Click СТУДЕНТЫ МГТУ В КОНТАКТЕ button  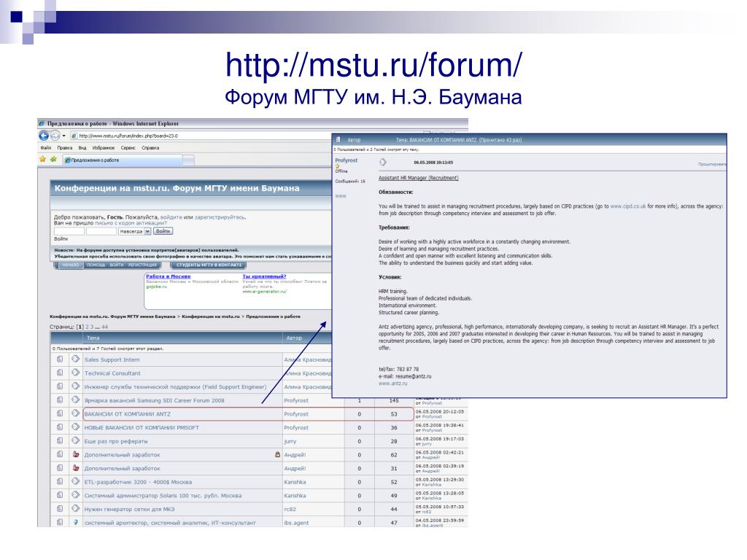[x=209, y=265]
